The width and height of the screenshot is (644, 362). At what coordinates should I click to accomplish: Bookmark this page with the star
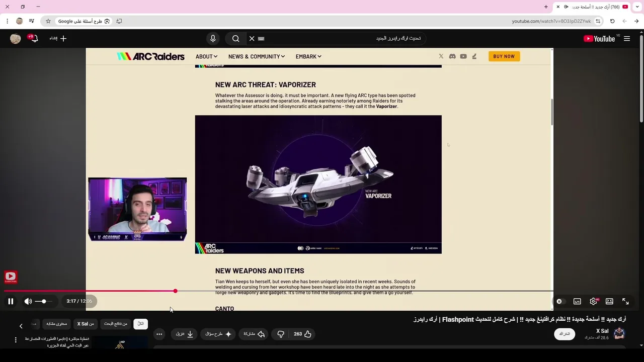coord(48,21)
